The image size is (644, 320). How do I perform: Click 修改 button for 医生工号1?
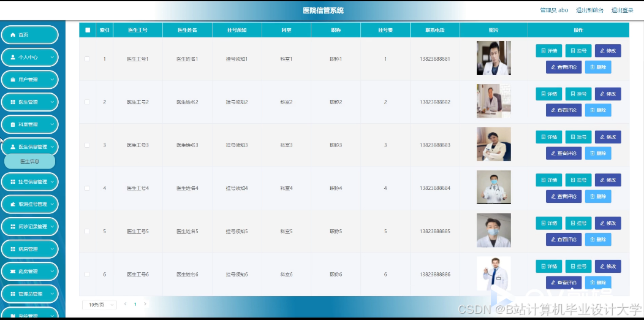[x=608, y=50]
